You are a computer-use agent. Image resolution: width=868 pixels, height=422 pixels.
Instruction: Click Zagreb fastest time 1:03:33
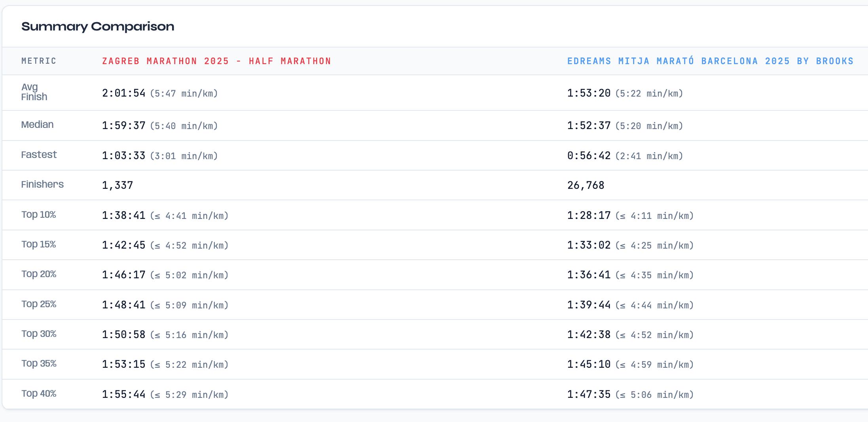click(124, 156)
